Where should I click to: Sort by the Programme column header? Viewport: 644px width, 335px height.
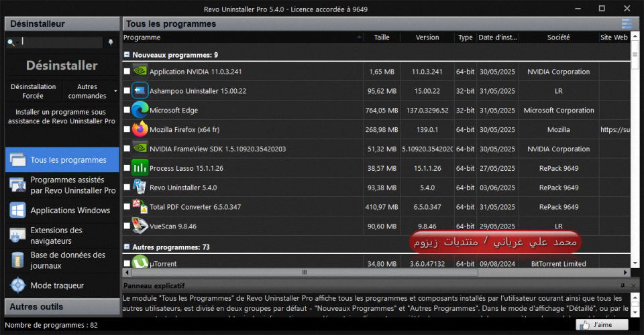coord(243,38)
